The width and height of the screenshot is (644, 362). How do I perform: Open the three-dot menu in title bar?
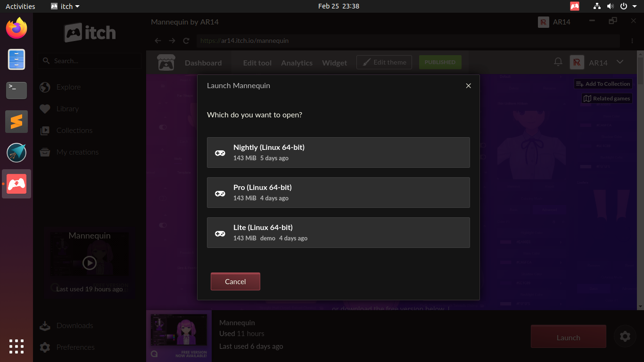coord(632,41)
